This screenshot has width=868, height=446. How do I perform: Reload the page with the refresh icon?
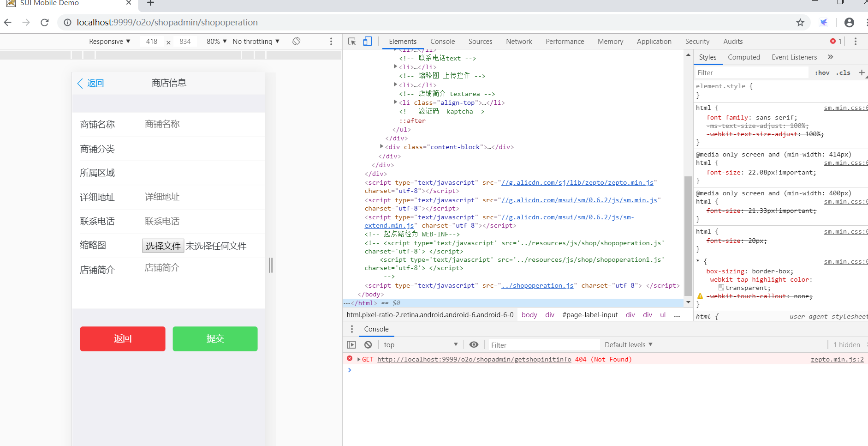pos(45,22)
